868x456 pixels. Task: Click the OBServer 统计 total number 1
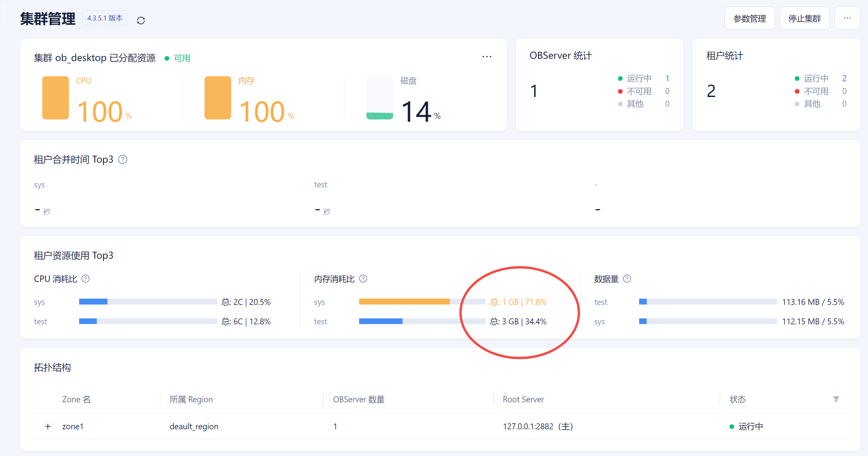[x=534, y=91]
